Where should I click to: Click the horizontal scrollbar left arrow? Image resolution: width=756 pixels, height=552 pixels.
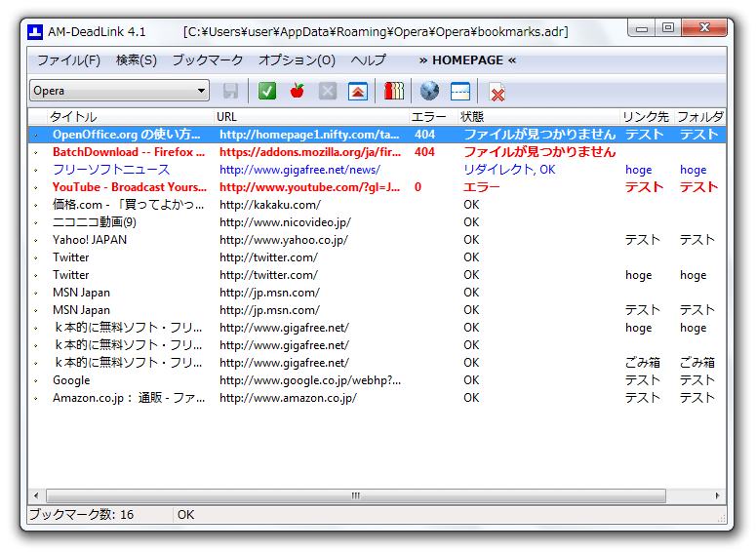coord(36,495)
